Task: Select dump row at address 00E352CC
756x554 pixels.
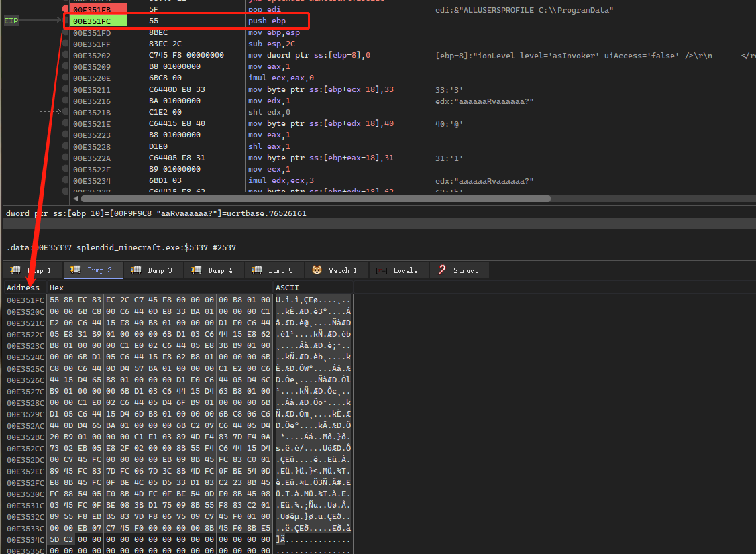Action: coord(178,449)
